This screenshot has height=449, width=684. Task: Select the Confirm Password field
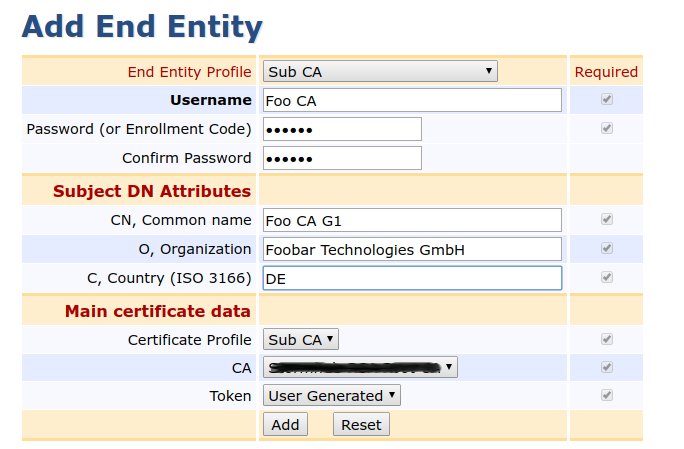click(342, 158)
